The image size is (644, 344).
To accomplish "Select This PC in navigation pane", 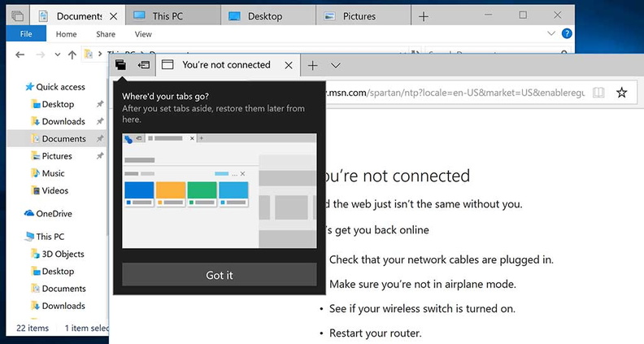I will coord(45,237).
